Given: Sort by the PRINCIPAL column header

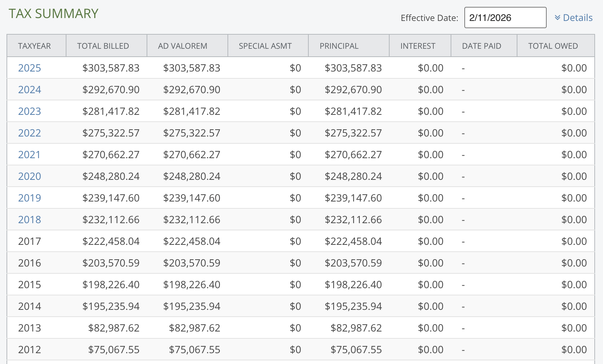Looking at the screenshot, I should (x=339, y=45).
